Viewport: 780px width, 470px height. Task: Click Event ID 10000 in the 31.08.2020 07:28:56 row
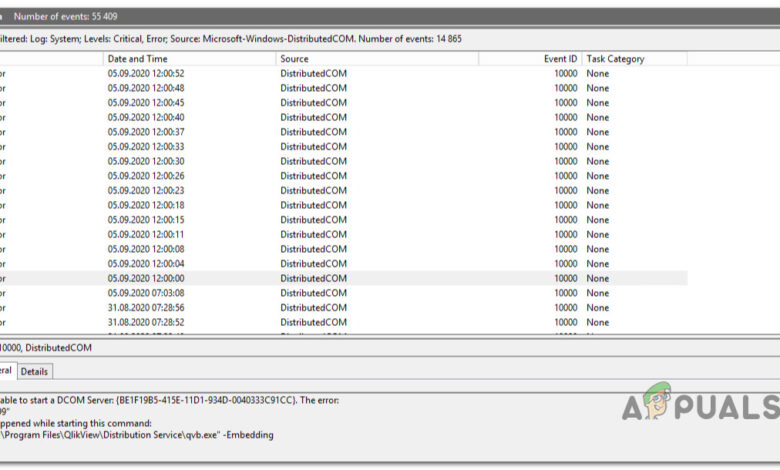pyautogui.click(x=566, y=308)
